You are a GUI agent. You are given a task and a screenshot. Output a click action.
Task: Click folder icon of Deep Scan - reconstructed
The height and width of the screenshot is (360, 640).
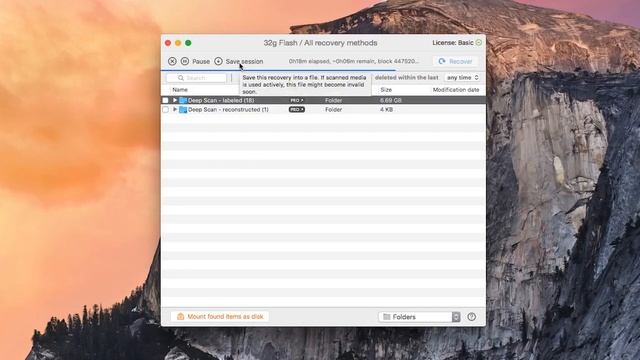[183, 110]
